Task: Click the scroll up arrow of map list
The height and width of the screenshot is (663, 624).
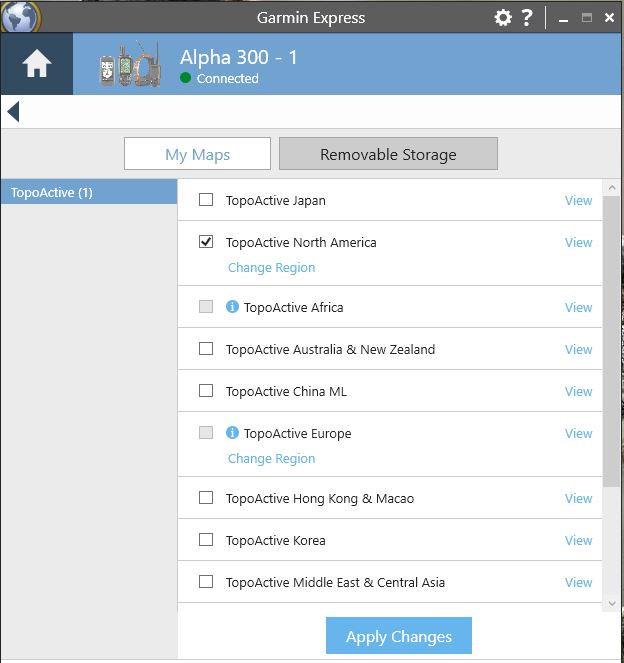Action: 612,187
